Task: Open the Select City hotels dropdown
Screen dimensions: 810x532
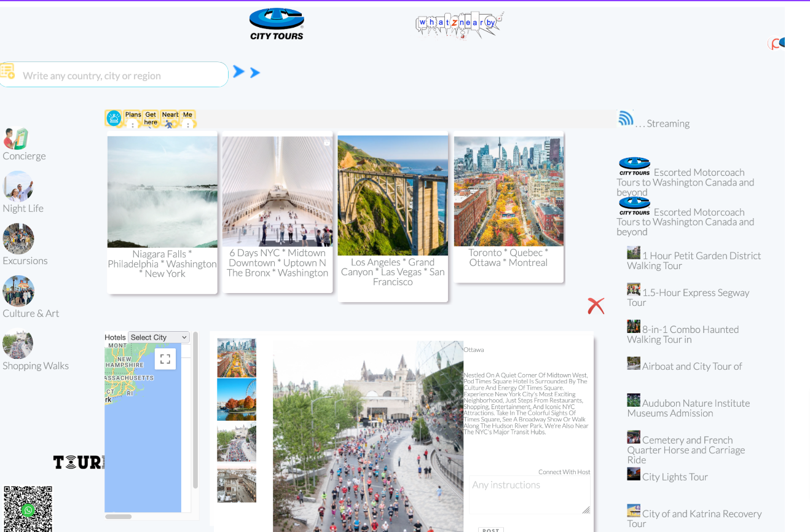Action: (159, 337)
